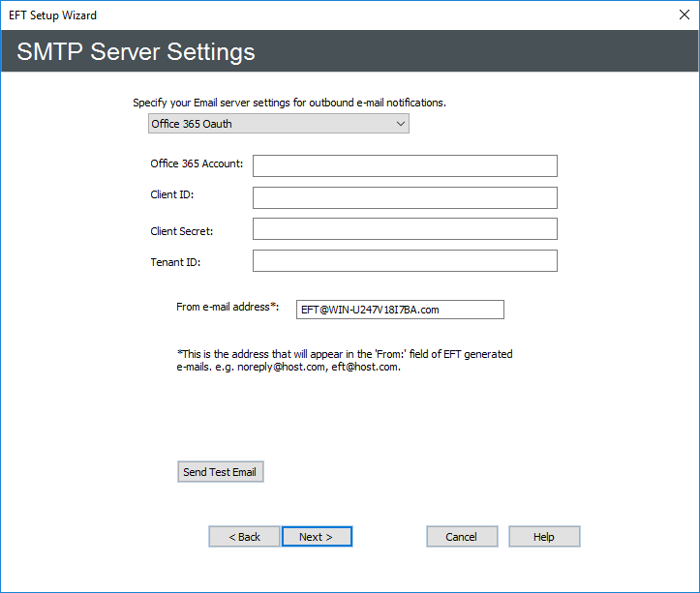The height and width of the screenshot is (593, 700).
Task: Select the Client Secret text field
Action: (405, 229)
